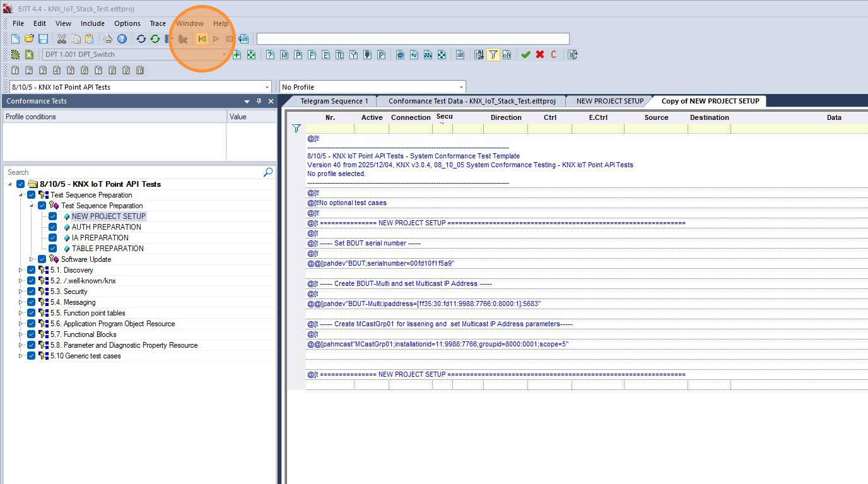
Task: Click the Destination column header
Action: pyautogui.click(x=709, y=117)
